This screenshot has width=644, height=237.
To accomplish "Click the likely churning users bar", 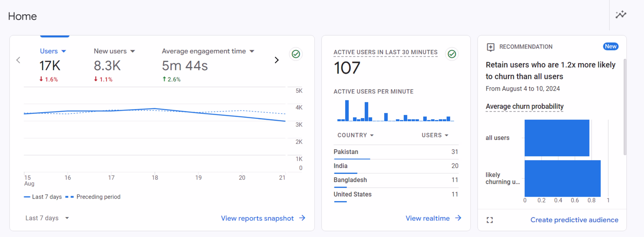I will [x=562, y=178].
